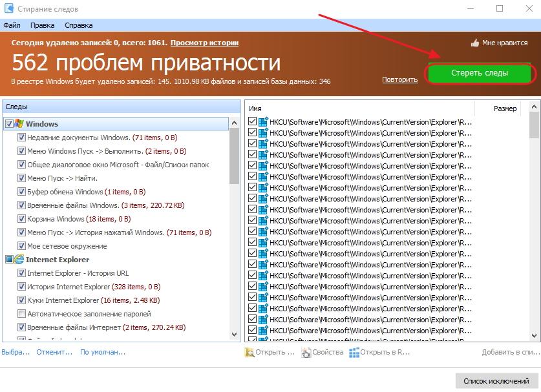Uncheck Куки Internet Explorer
Viewport: 541px width, 392px height.
21,300
